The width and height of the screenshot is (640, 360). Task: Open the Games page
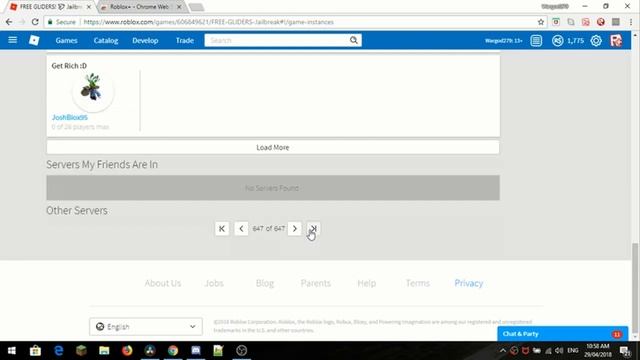coord(67,40)
